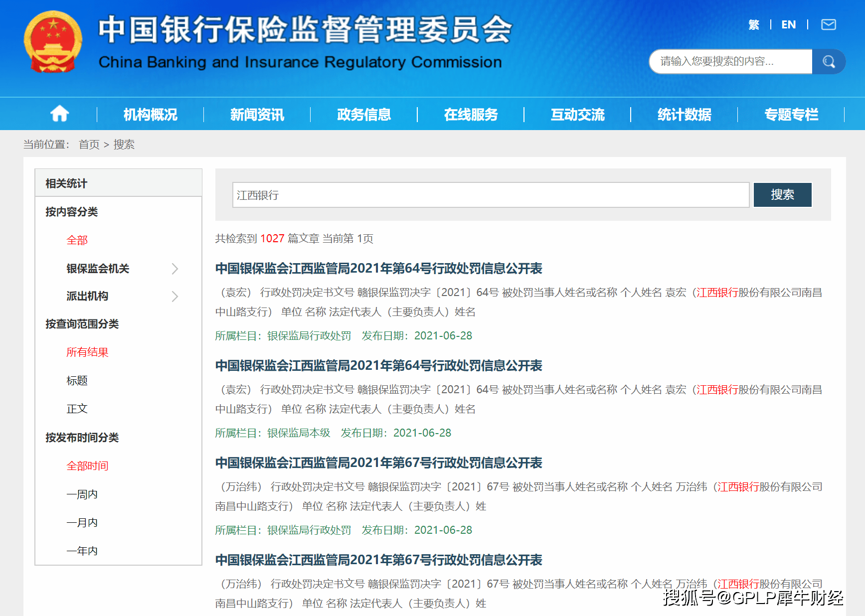Open the 机构概况 menu
This screenshot has width=865, height=616.
pos(150,115)
